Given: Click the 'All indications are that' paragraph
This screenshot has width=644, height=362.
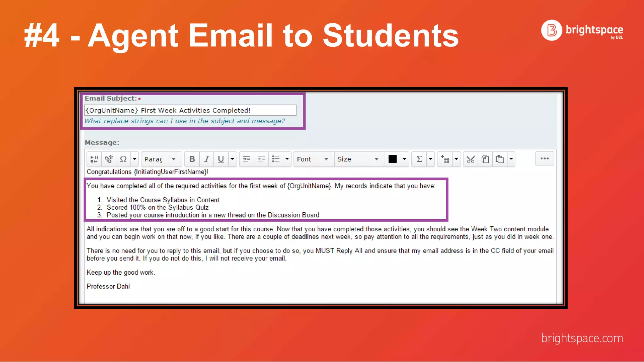Looking at the screenshot, I should click(320, 233).
